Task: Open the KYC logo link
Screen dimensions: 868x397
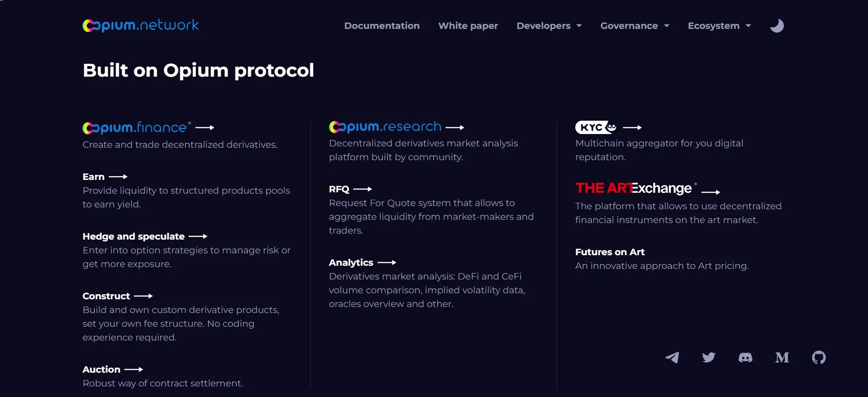Action: (x=596, y=127)
